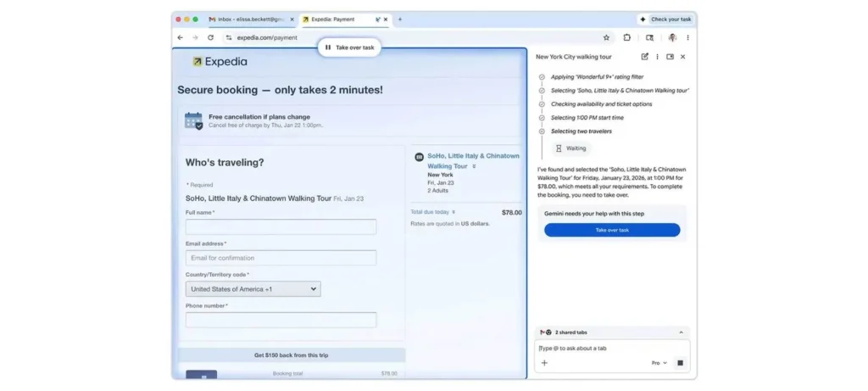The width and height of the screenshot is (868, 391).
Task: Click the plus attachment icon in chat box
Action: [x=544, y=363]
